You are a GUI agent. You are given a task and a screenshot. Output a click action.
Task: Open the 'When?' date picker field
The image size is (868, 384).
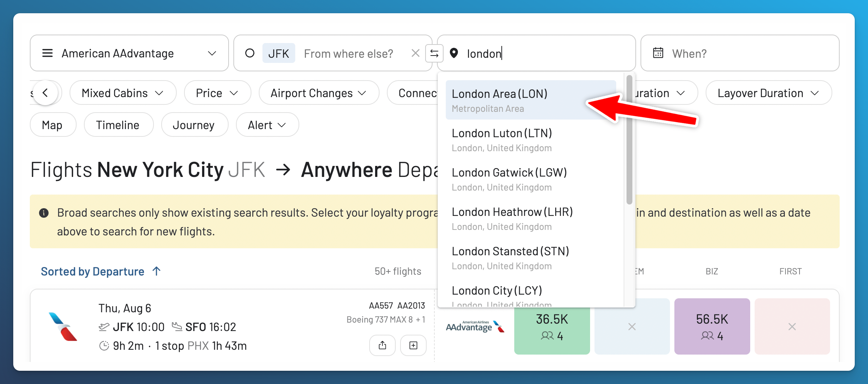740,53
